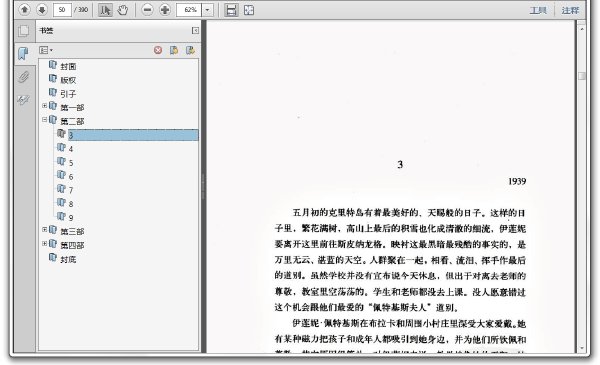The image size is (600, 365).
Task: Activate the hand pan tool
Action: [x=122, y=10]
